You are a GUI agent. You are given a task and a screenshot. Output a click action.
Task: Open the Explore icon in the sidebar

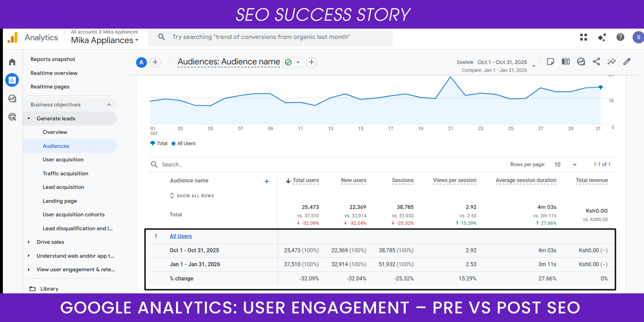(12, 98)
